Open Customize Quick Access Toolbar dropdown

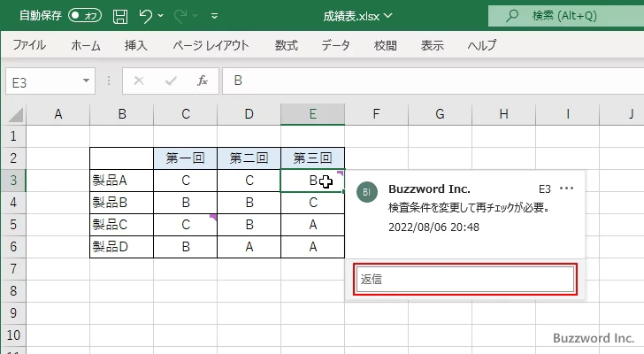coord(214,16)
